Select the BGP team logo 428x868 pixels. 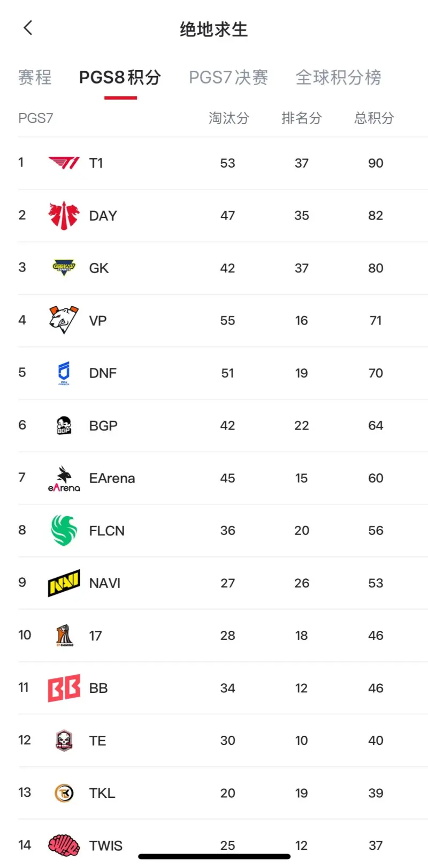click(64, 426)
